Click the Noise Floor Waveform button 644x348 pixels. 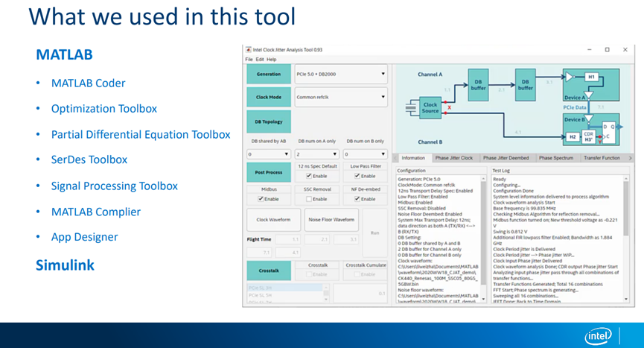click(331, 220)
